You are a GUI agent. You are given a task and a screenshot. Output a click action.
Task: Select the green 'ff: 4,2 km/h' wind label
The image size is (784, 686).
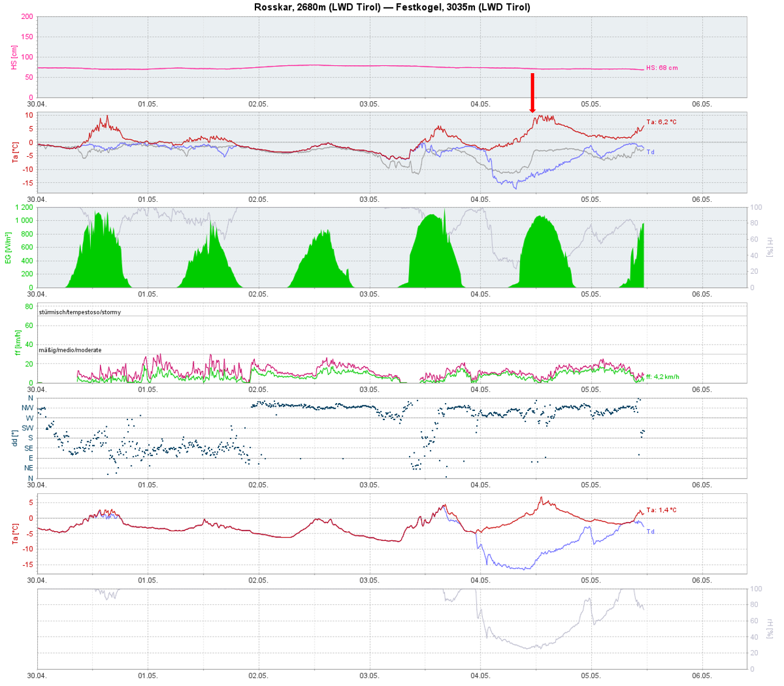tap(662, 377)
